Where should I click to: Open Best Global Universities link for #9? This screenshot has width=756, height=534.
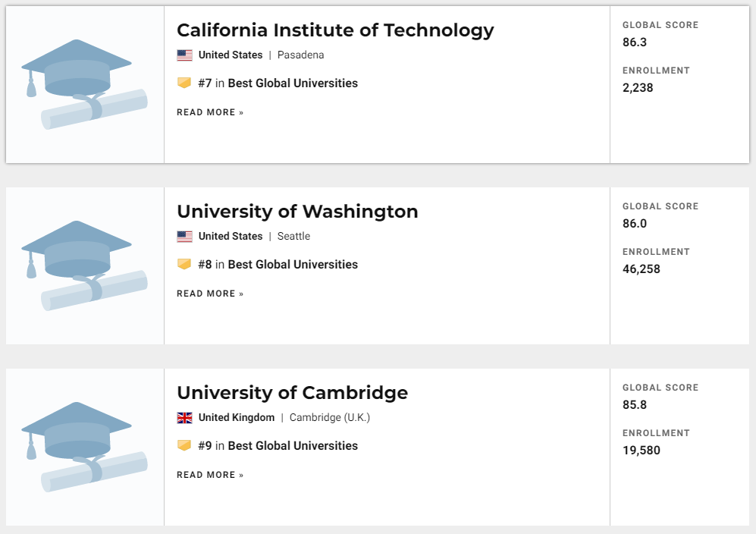[x=293, y=446]
